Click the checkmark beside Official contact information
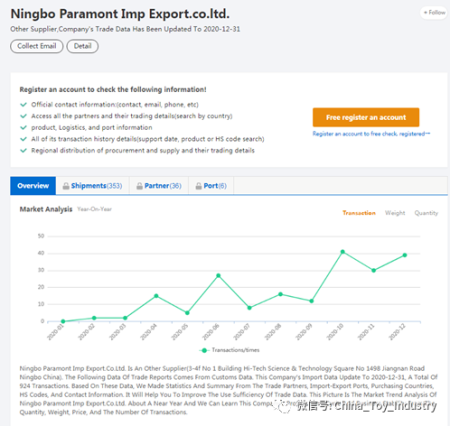This screenshot has width=450, height=426. pos(23,105)
